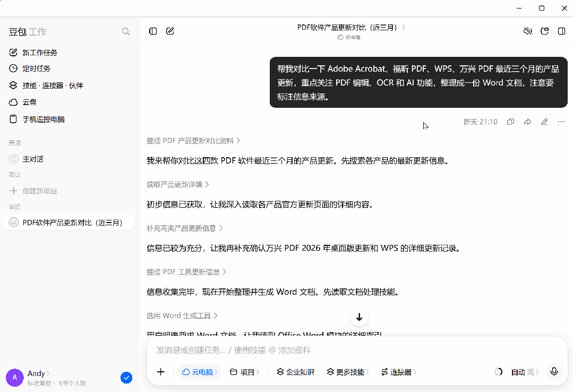
Task: Edit the user message with pencil icon
Action: click(544, 122)
